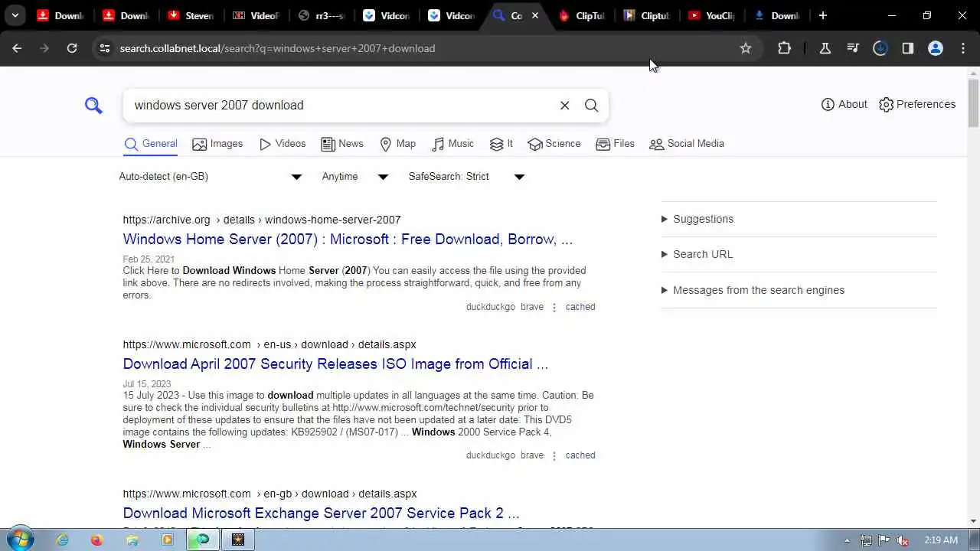Launch Internet Explorer from the taskbar

pyautogui.click(x=62, y=540)
